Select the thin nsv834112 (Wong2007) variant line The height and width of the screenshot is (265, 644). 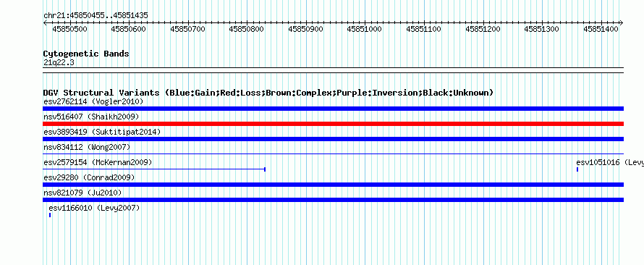click(333, 153)
